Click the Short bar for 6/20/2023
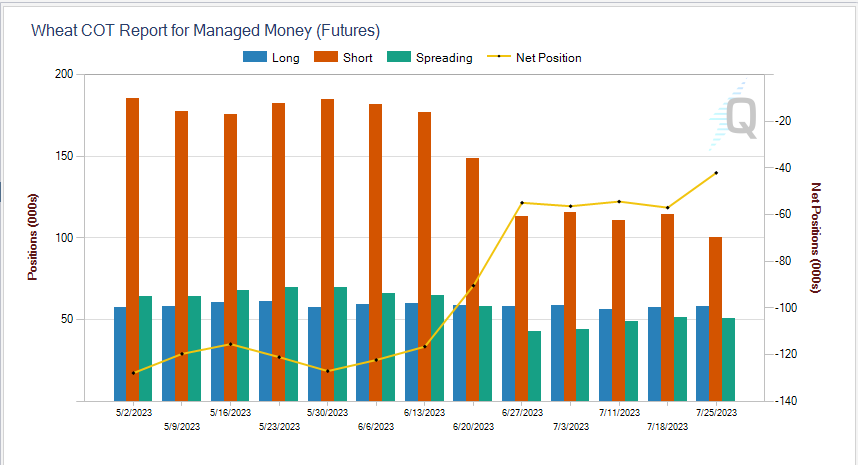 pyautogui.click(x=473, y=280)
